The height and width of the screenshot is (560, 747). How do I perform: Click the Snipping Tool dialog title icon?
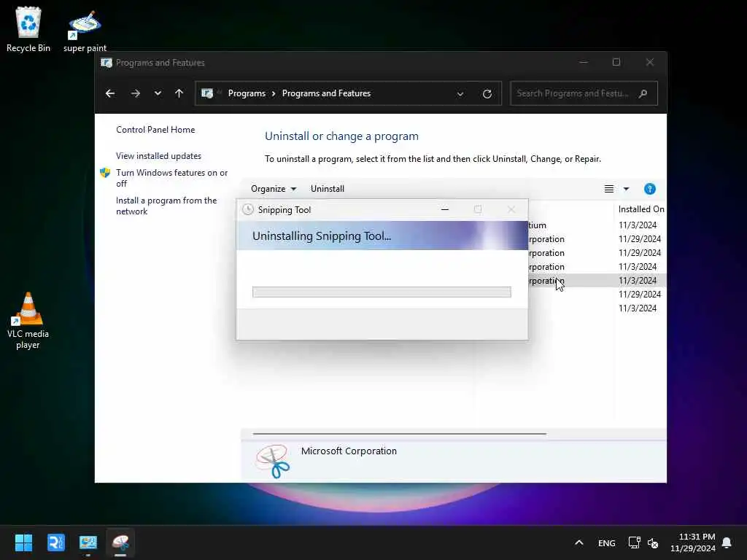tap(248, 209)
